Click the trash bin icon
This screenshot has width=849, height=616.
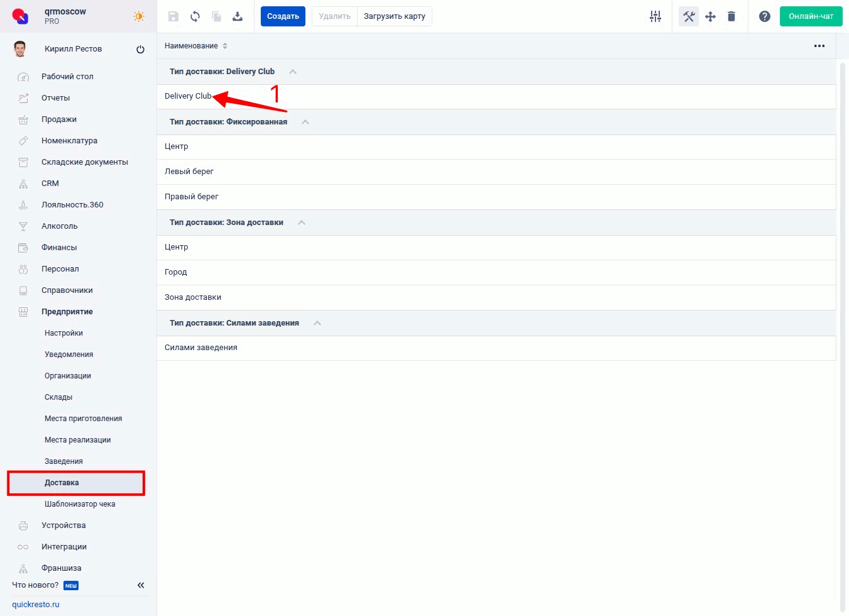[x=731, y=16]
